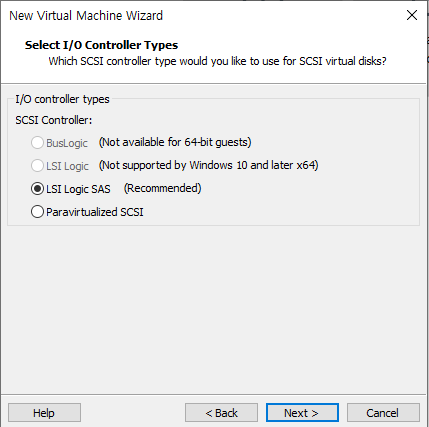
Task: Click the "I/O controller types" group label
Action: 62,99
